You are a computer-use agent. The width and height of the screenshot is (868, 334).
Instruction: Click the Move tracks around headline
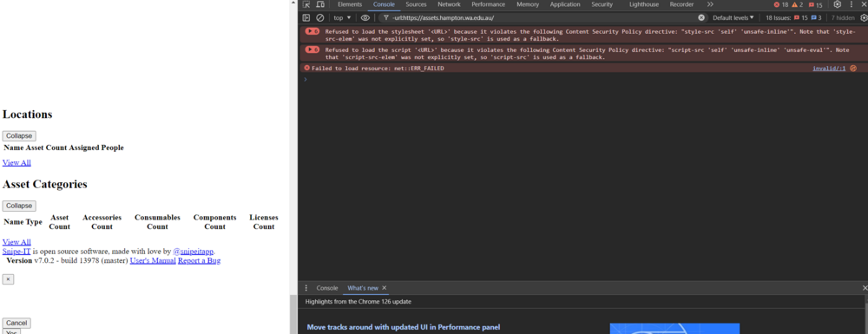(x=404, y=327)
